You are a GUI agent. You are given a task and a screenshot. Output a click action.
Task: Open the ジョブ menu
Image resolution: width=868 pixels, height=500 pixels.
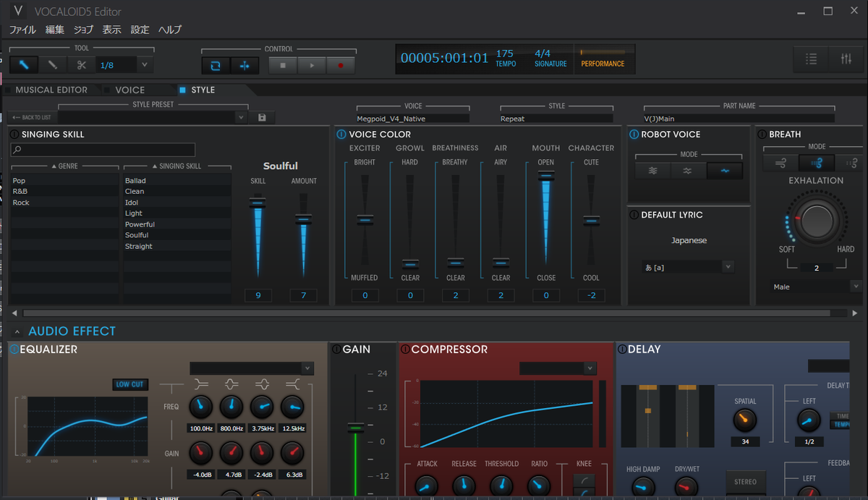click(x=84, y=30)
